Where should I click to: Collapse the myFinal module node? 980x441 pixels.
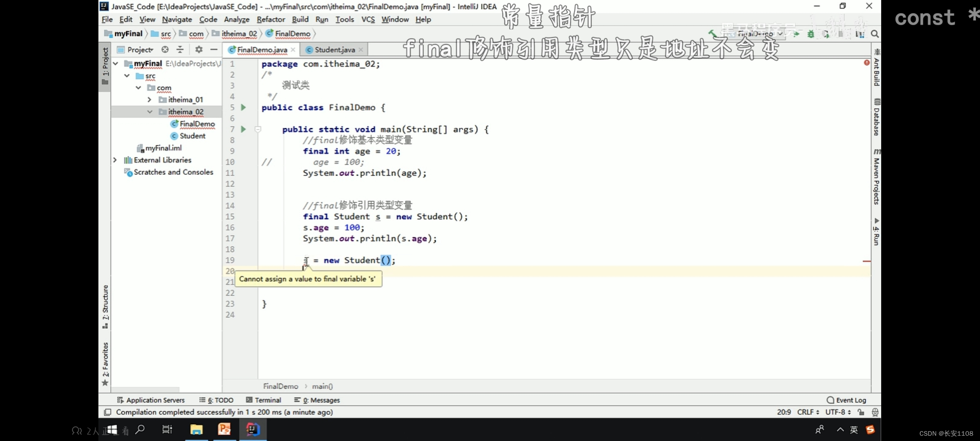pos(116,64)
